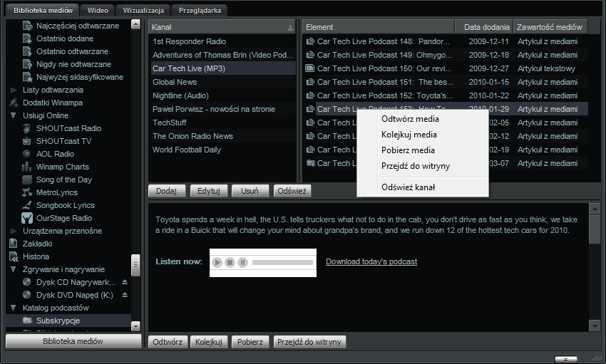
Task: Click the sidebar tree scrollbar thumb
Action: pos(135,265)
